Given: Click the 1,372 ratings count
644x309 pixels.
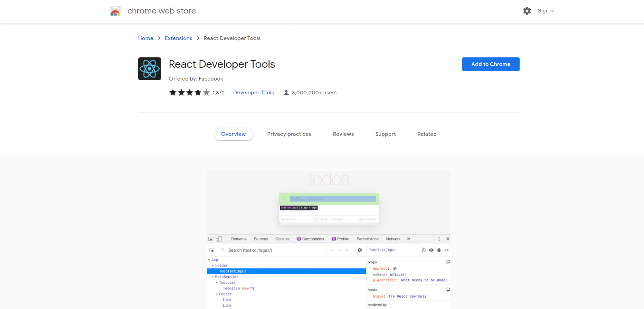Looking at the screenshot, I should (219, 93).
